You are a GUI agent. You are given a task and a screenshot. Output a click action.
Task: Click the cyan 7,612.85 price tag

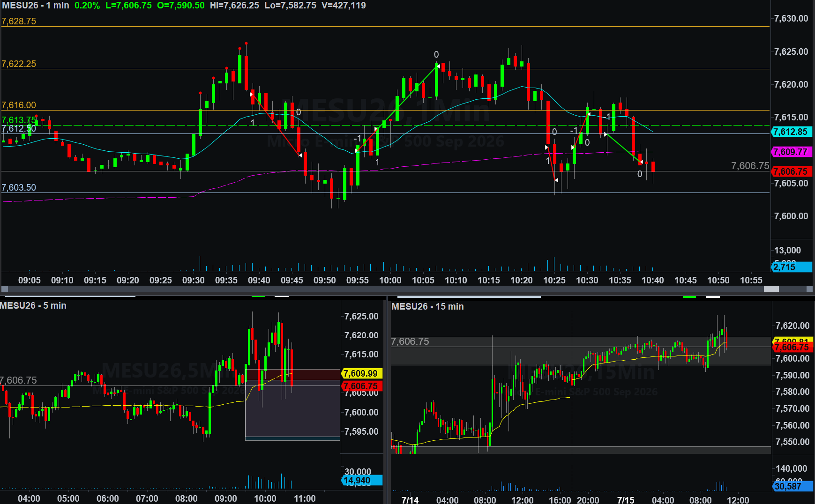pos(792,132)
